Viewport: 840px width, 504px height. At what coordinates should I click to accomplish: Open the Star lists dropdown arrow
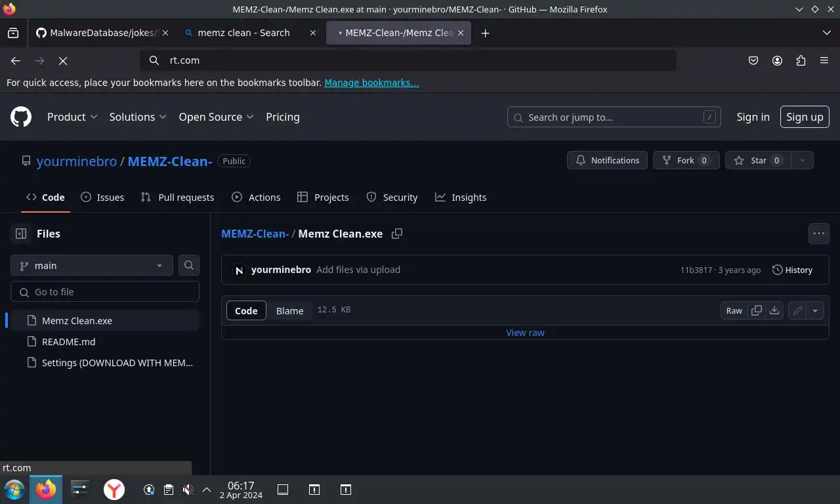(802, 160)
